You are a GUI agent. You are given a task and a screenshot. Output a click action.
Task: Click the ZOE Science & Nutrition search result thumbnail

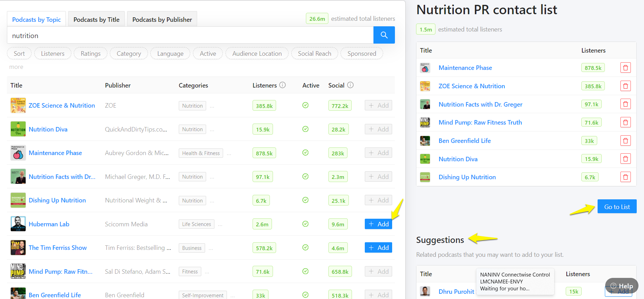(18, 105)
